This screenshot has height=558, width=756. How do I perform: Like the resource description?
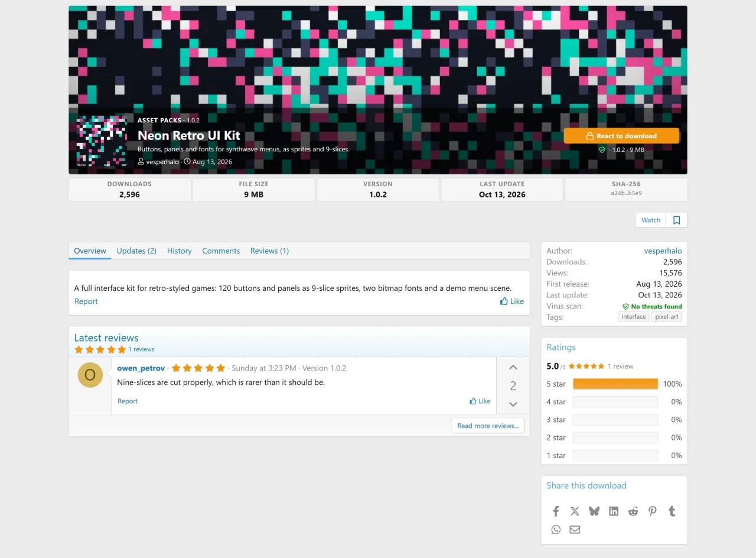tap(512, 301)
